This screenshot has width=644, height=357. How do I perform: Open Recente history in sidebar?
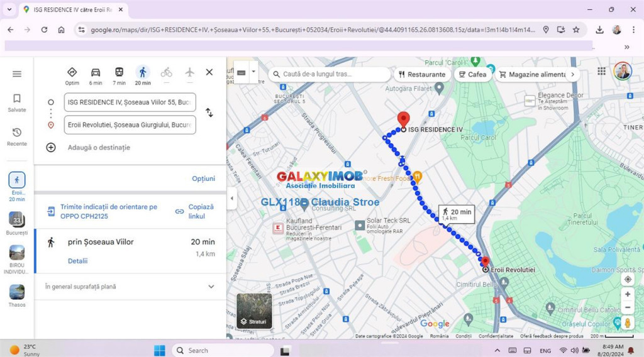17,136
